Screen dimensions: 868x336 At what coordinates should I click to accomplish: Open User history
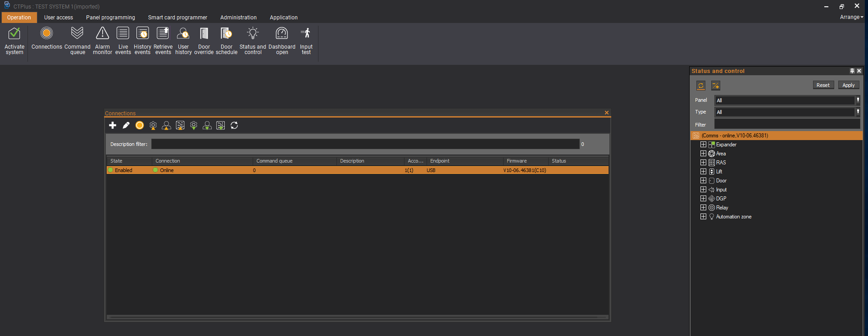point(183,41)
